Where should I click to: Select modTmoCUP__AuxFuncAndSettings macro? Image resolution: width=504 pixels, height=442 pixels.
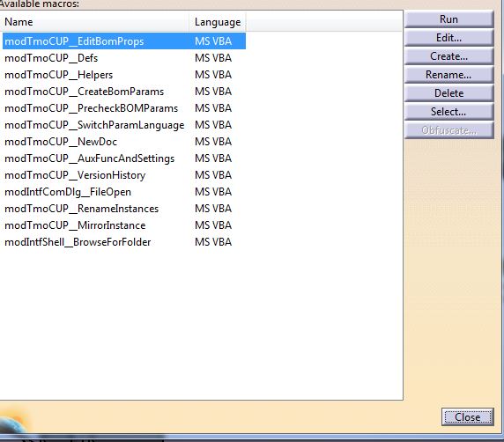[124, 158]
